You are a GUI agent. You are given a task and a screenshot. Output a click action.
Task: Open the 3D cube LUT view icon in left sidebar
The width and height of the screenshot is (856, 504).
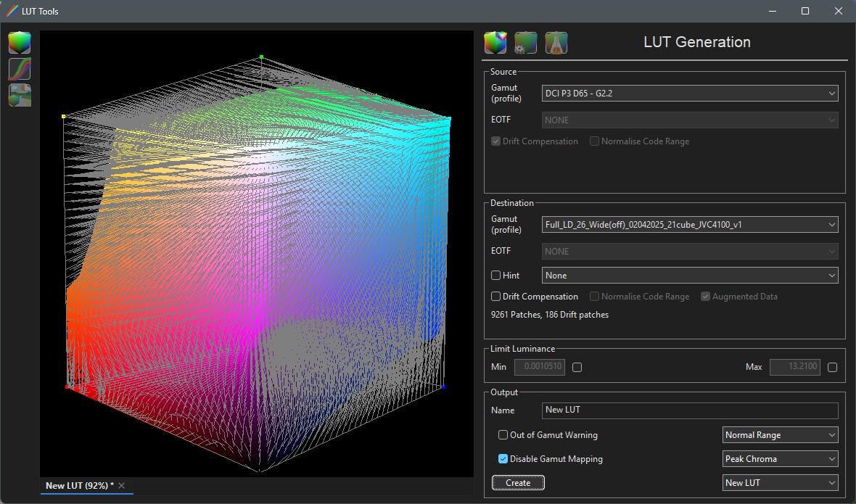[20, 43]
